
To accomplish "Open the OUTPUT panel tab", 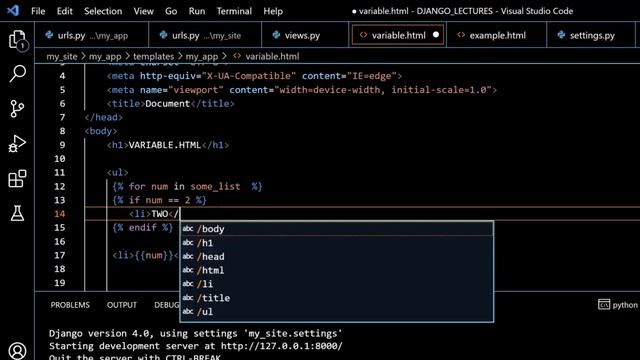I will click(x=122, y=305).
